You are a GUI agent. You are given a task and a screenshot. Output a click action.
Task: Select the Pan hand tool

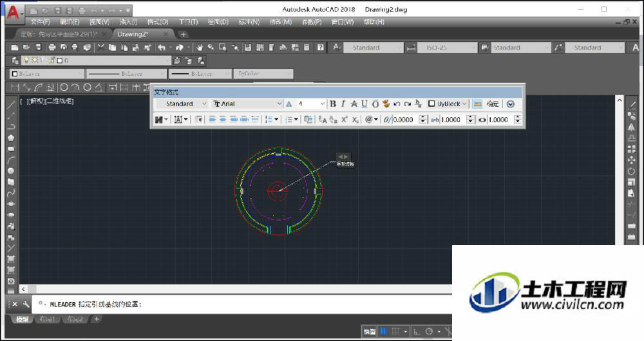click(x=200, y=48)
